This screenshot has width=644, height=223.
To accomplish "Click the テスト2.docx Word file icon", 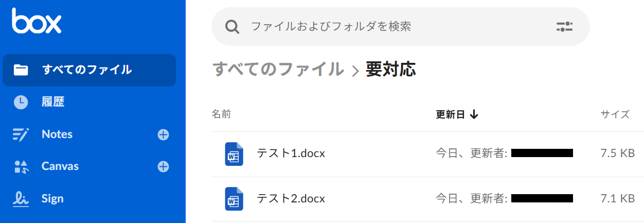I will 234,199.
